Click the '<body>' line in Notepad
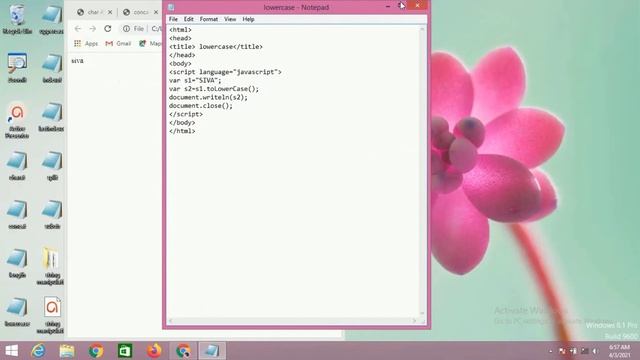 (x=180, y=64)
